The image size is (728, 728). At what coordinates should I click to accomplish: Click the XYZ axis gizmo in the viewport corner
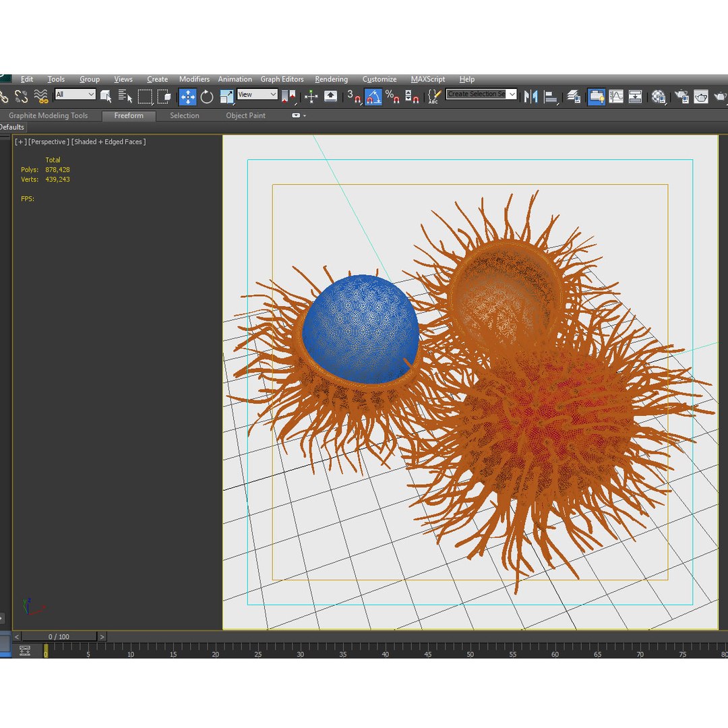tap(32, 607)
